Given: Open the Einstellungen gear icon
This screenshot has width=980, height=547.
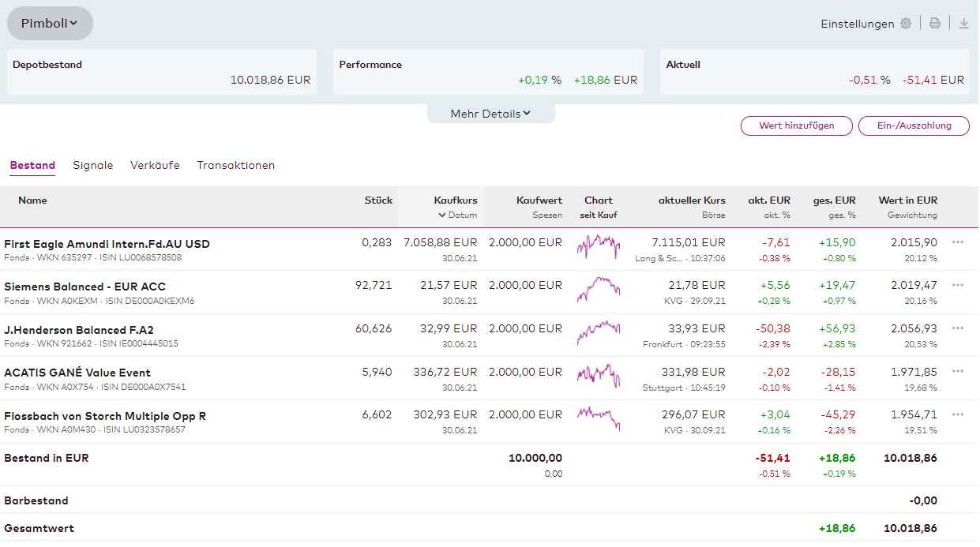Looking at the screenshot, I should coord(906,24).
